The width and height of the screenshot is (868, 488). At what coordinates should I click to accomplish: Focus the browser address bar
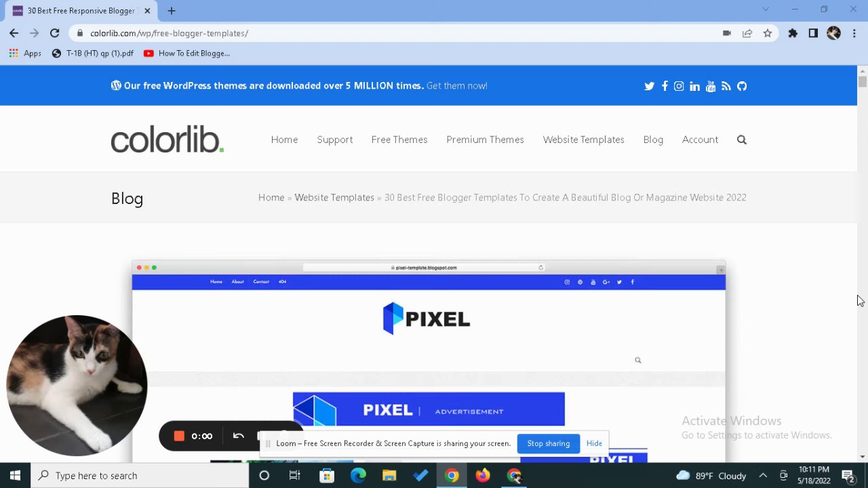click(x=400, y=33)
